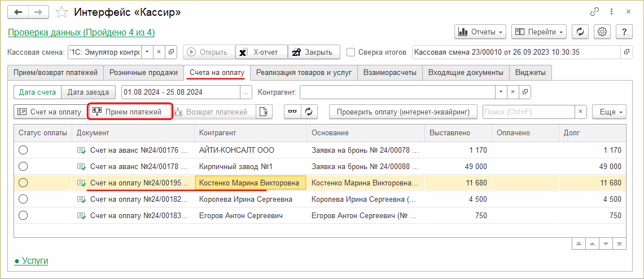
Task: Expand the Перейти menu
Action: [539, 32]
